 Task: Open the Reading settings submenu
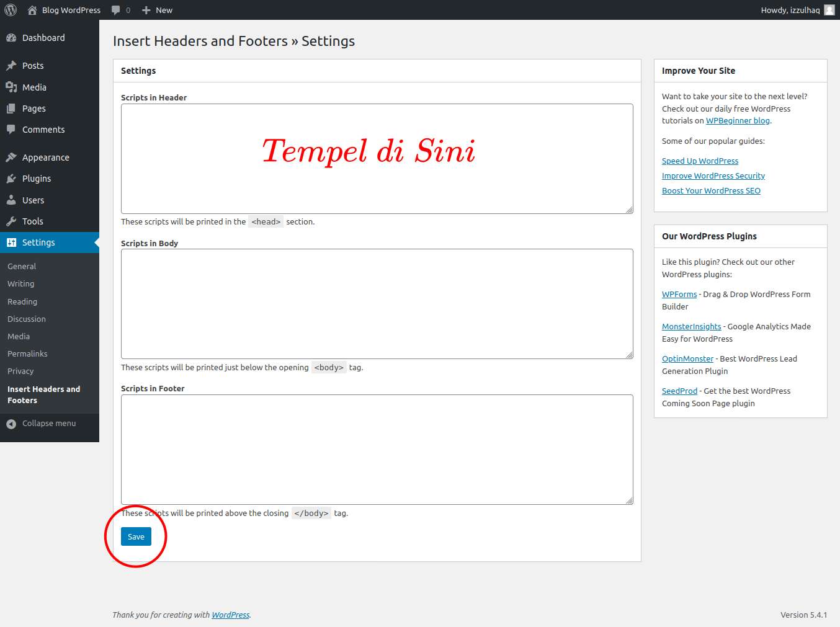point(22,301)
